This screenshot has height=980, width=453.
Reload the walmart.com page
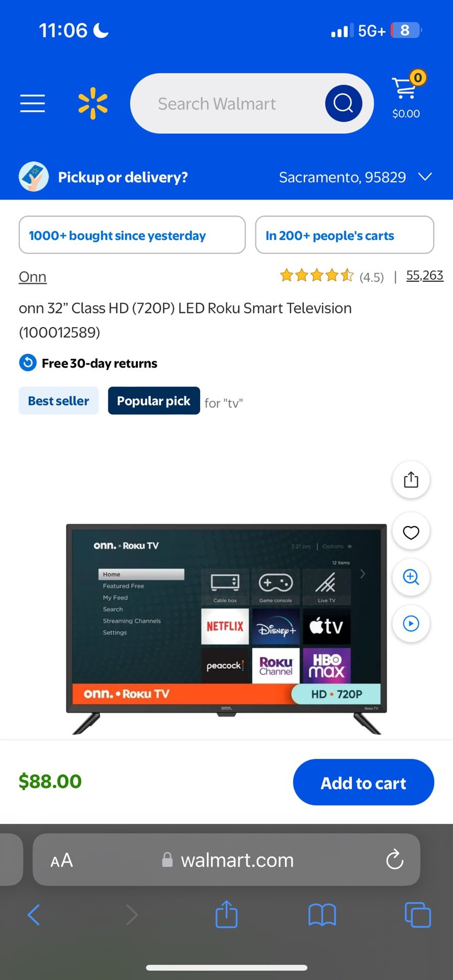[x=394, y=860]
